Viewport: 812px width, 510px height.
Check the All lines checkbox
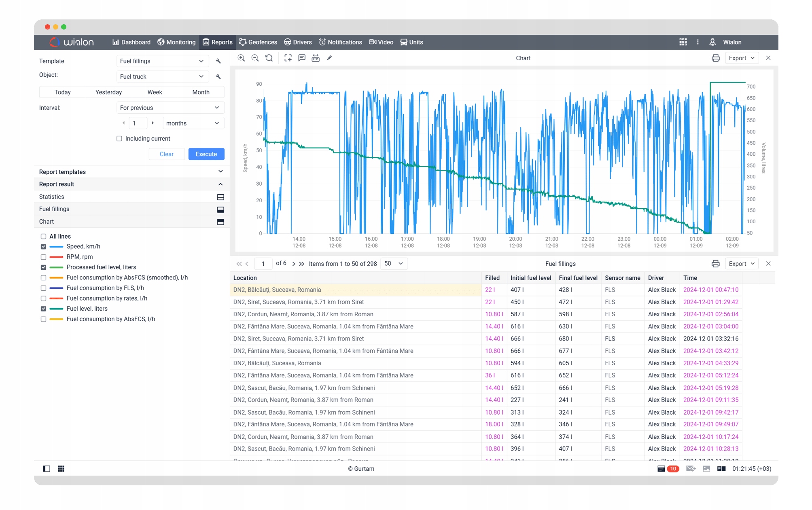[43, 237]
